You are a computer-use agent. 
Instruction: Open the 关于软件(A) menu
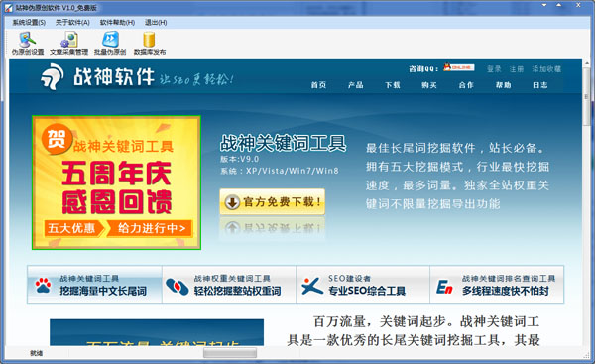point(72,23)
